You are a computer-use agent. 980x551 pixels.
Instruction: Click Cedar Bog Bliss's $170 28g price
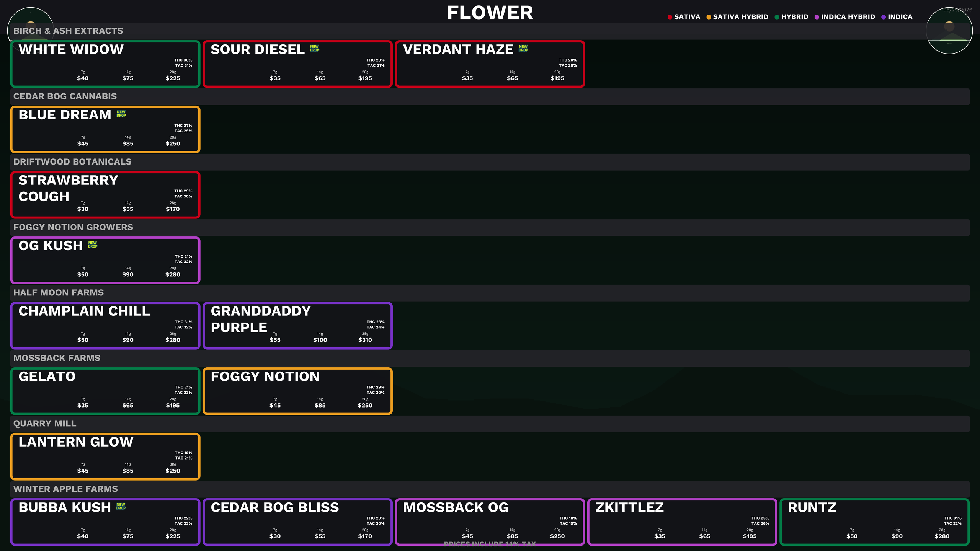click(365, 536)
